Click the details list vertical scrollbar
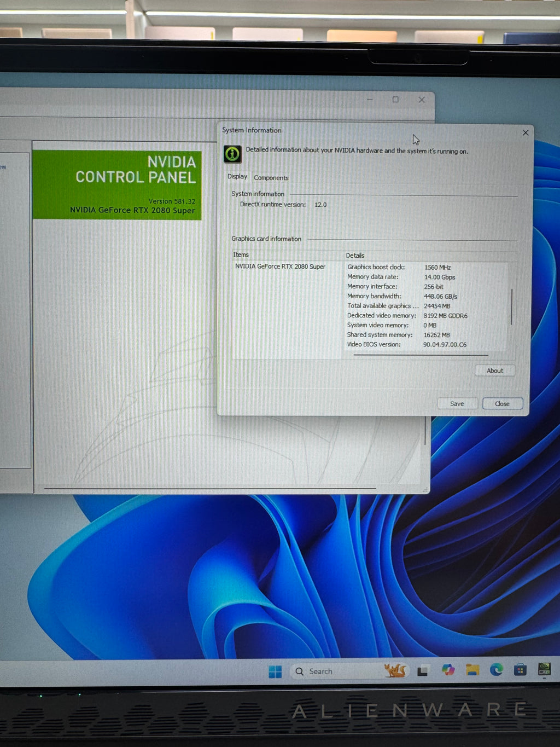This screenshot has height=747, width=560. click(x=511, y=306)
